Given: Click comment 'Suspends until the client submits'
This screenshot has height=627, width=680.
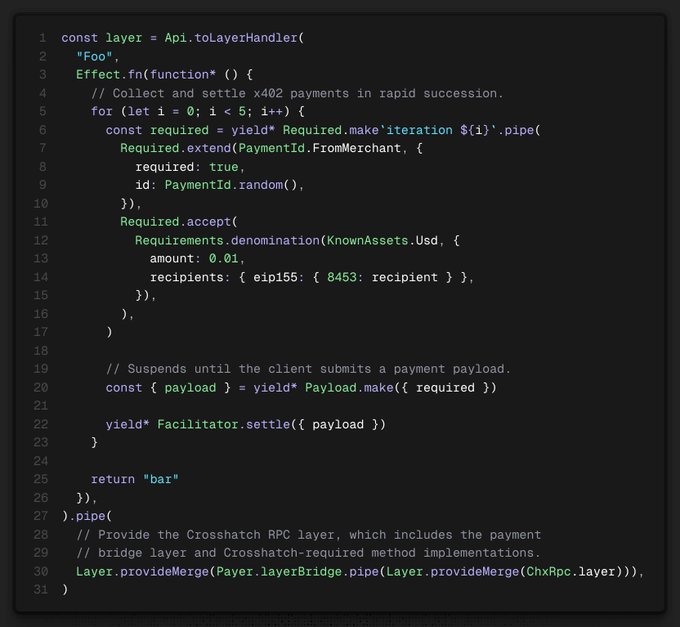Looking at the screenshot, I should (249, 369).
